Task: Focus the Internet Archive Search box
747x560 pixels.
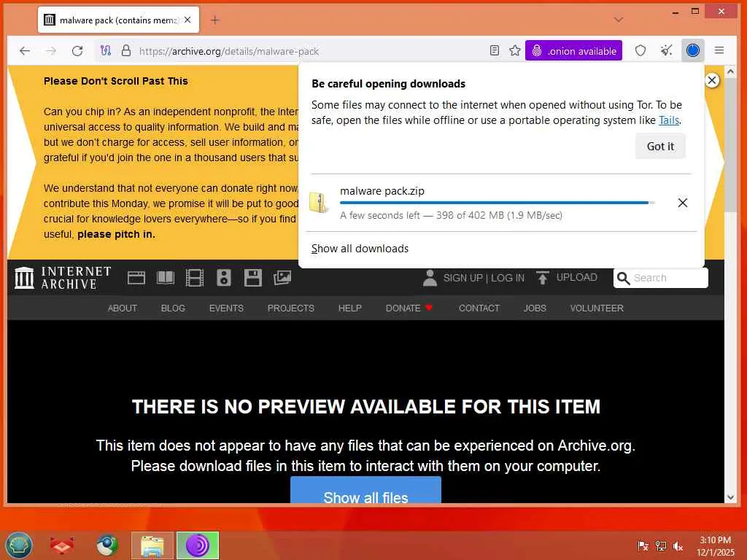Action: pos(661,278)
